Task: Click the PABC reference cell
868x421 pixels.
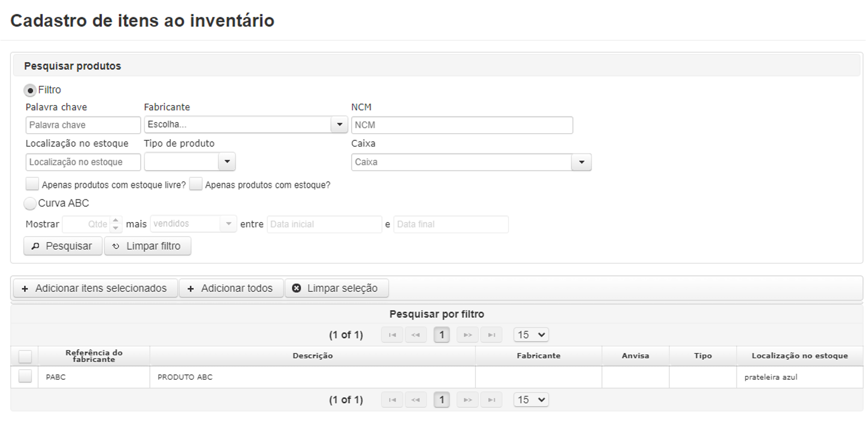Action: click(94, 377)
